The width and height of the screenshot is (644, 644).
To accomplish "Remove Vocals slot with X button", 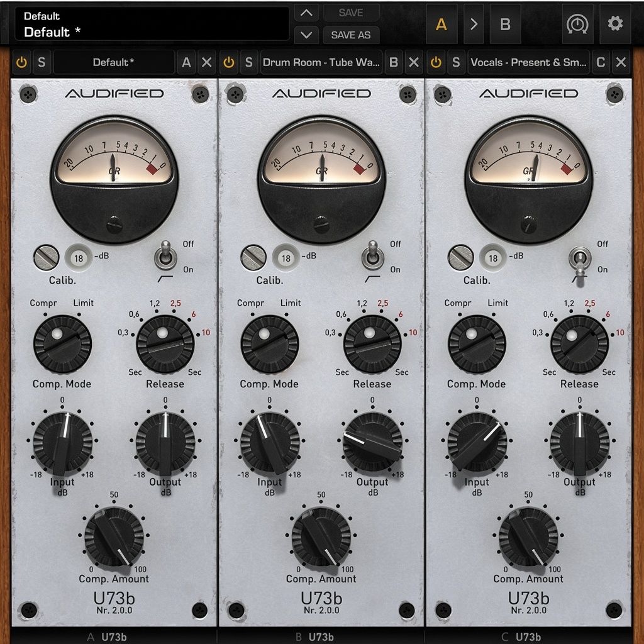I will point(621,62).
